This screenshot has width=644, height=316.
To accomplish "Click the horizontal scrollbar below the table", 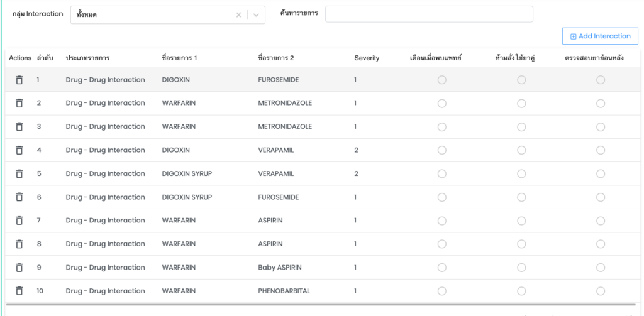I will (x=321, y=305).
